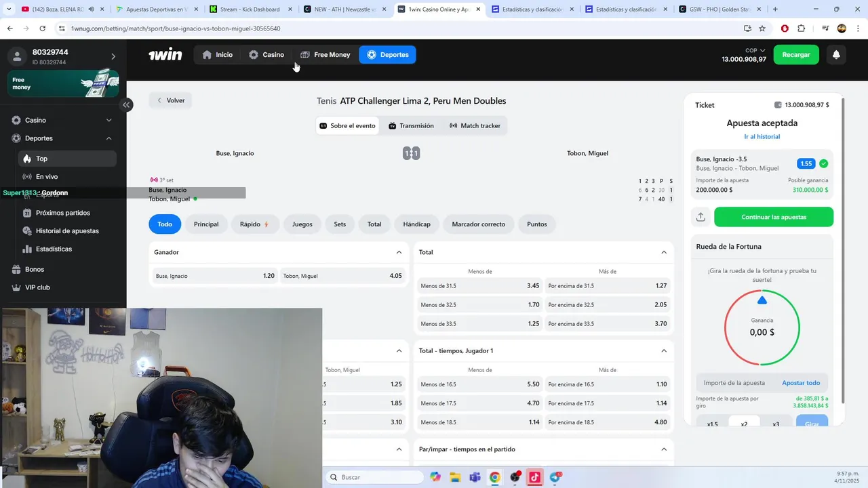Open TikTok app from taskbar
This screenshot has width=868, height=488.
[535, 477]
